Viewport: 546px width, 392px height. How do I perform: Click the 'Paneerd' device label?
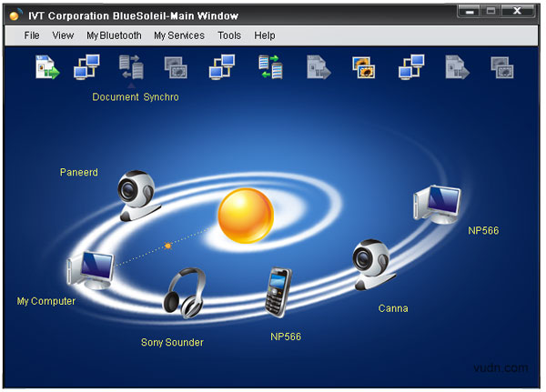tap(79, 172)
